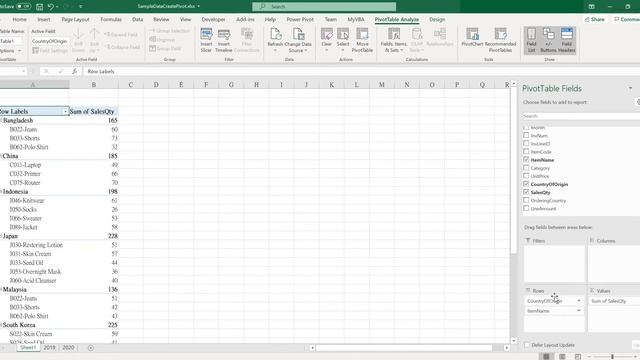This screenshot has height=360, width=640.
Task: Uncheck the ItemName field checkbox
Action: (526, 160)
